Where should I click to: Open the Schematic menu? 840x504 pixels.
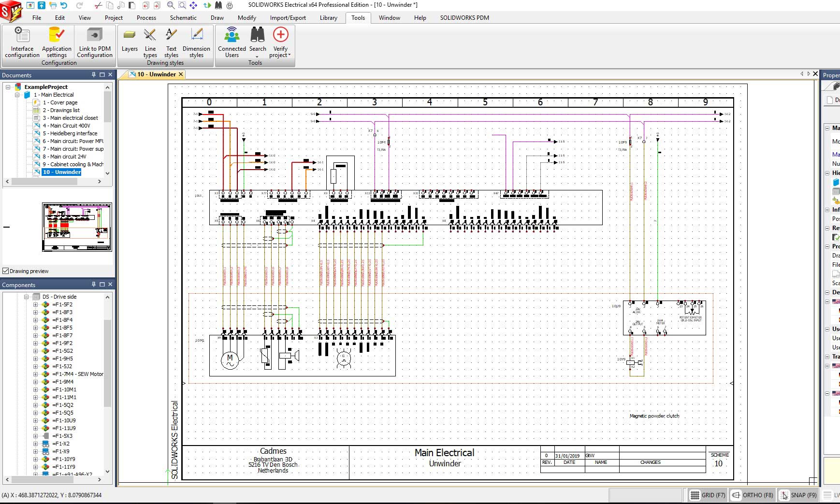coord(183,18)
